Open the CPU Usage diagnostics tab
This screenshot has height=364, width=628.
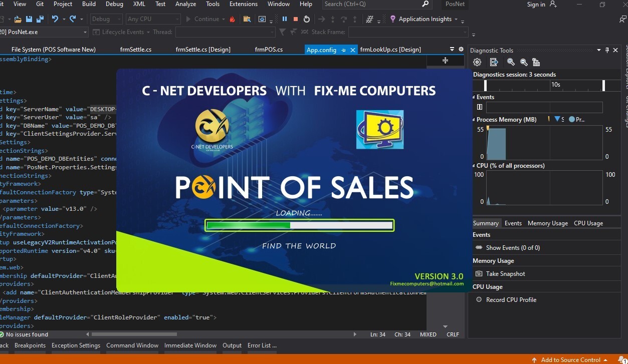click(588, 223)
